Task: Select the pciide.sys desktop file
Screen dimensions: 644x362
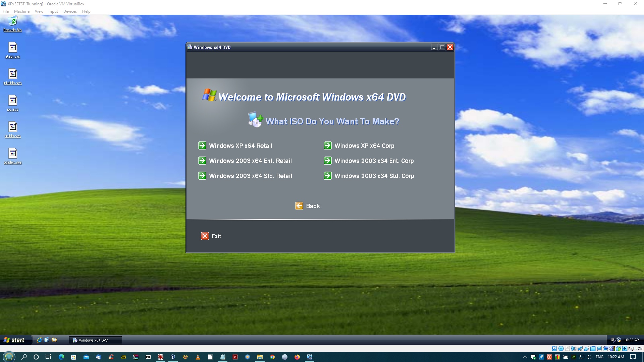Action: (12, 130)
